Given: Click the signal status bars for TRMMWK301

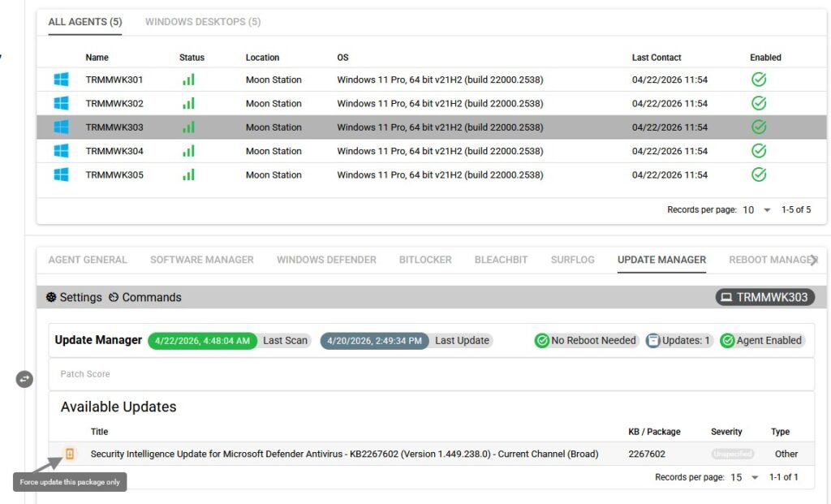Looking at the screenshot, I should (188, 80).
